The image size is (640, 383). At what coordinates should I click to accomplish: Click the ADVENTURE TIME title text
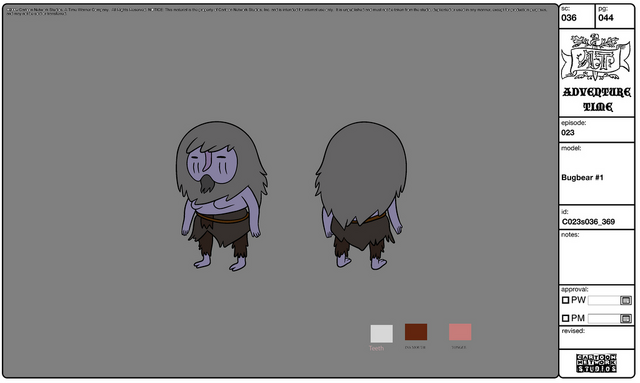tap(597, 99)
